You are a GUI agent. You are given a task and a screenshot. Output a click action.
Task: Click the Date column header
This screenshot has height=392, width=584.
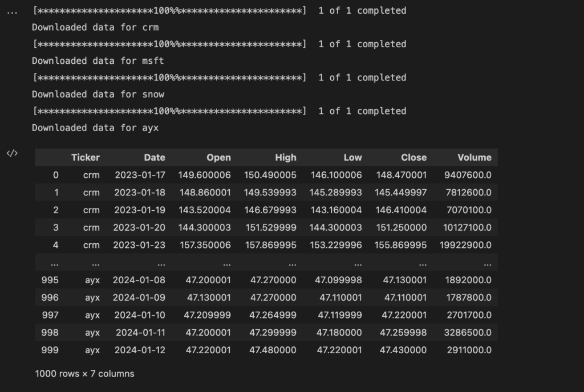click(x=154, y=157)
